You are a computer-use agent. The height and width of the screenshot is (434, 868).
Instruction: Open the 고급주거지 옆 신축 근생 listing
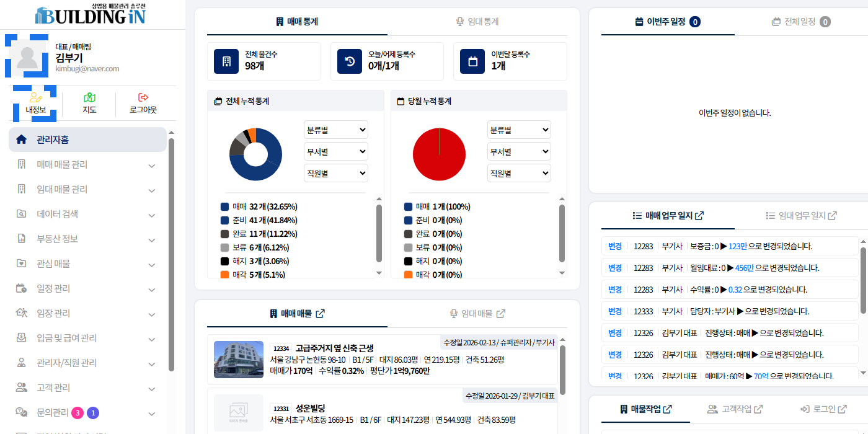(x=334, y=348)
